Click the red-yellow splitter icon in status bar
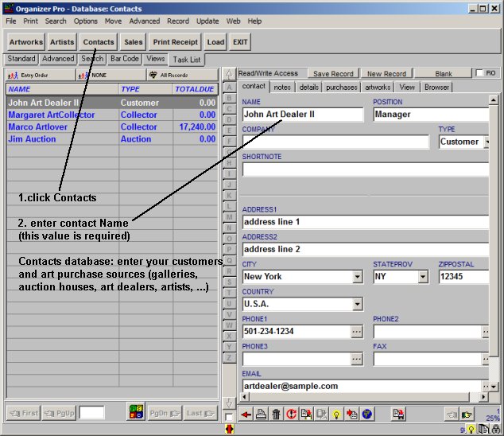 coord(230,429)
